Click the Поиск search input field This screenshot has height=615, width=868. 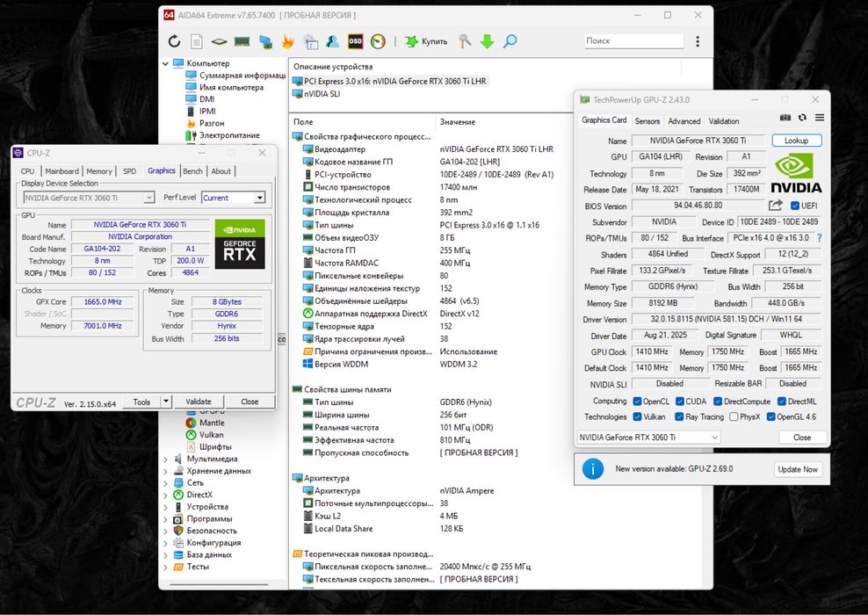click(633, 41)
